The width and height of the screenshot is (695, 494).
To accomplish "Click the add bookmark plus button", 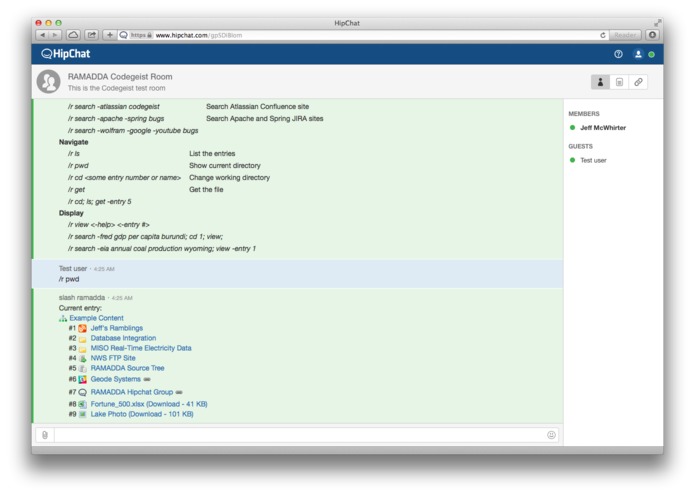I will (109, 35).
